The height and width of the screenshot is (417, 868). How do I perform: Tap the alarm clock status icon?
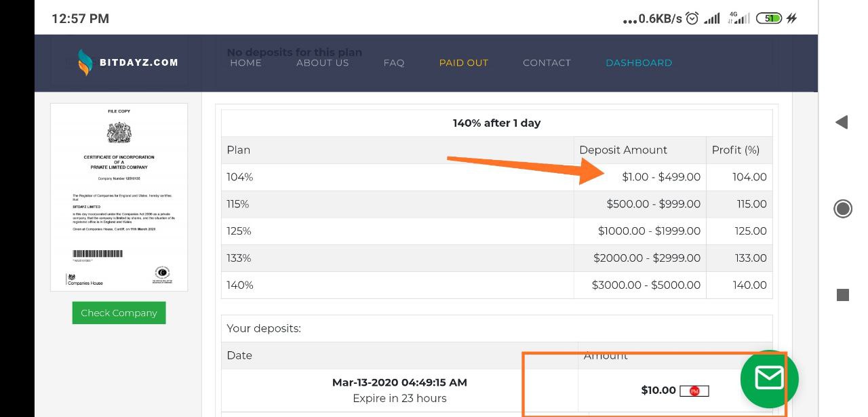point(692,18)
